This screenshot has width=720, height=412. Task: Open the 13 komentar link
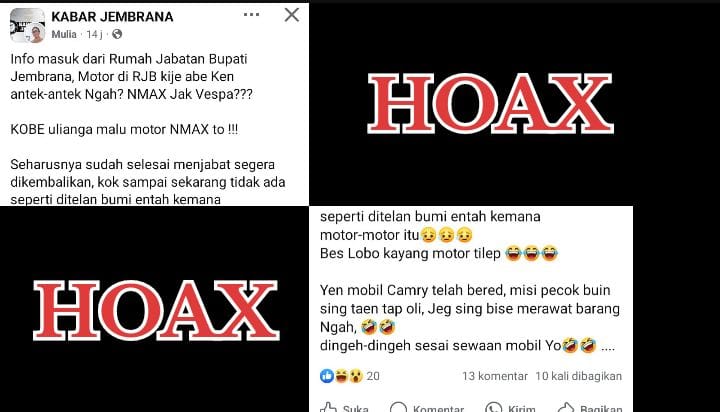[495, 376]
